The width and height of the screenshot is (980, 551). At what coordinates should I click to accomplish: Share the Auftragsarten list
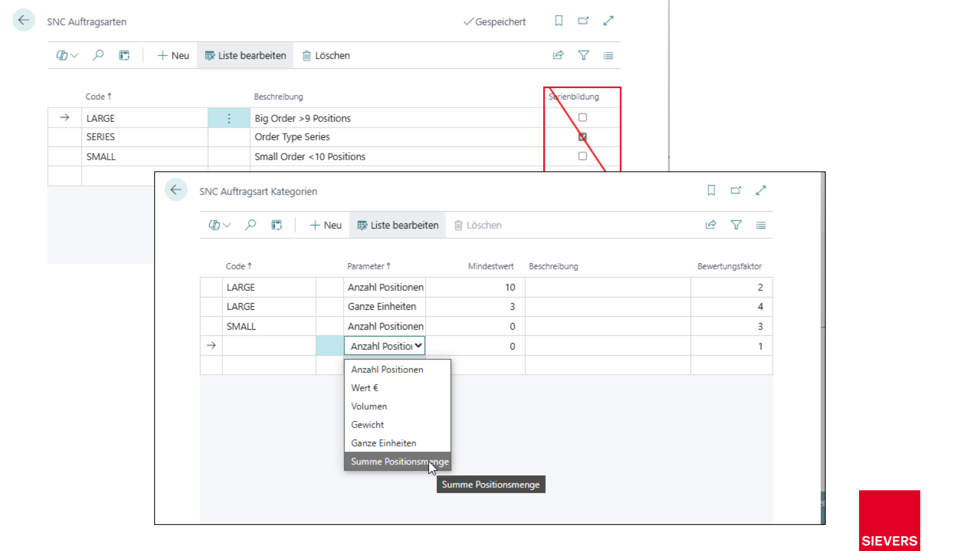[558, 55]
